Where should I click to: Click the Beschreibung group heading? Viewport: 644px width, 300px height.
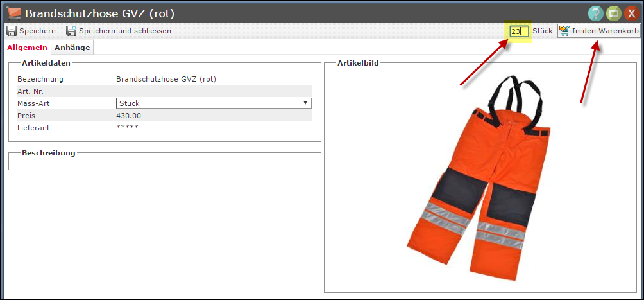[49, 153]
